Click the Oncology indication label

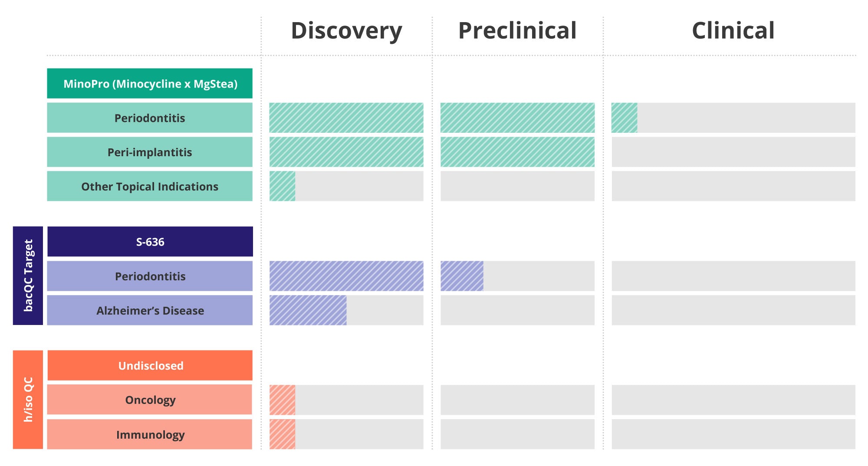click(150, 400)
